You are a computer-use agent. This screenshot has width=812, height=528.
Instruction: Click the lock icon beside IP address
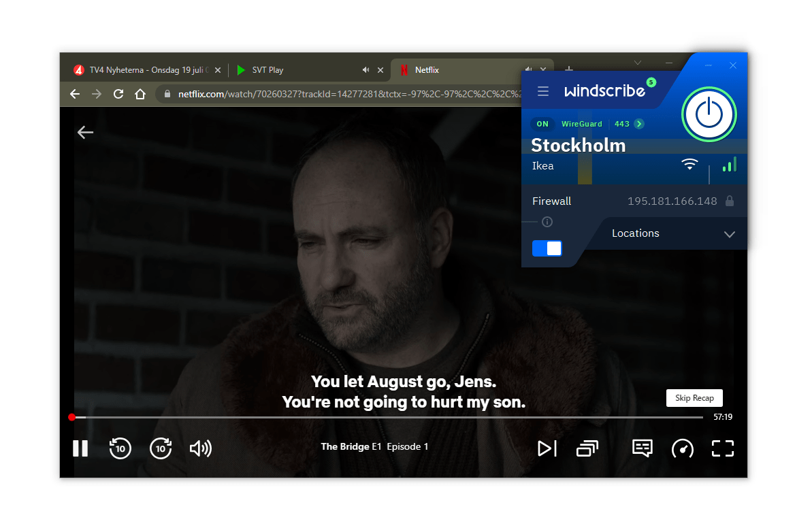730,201
